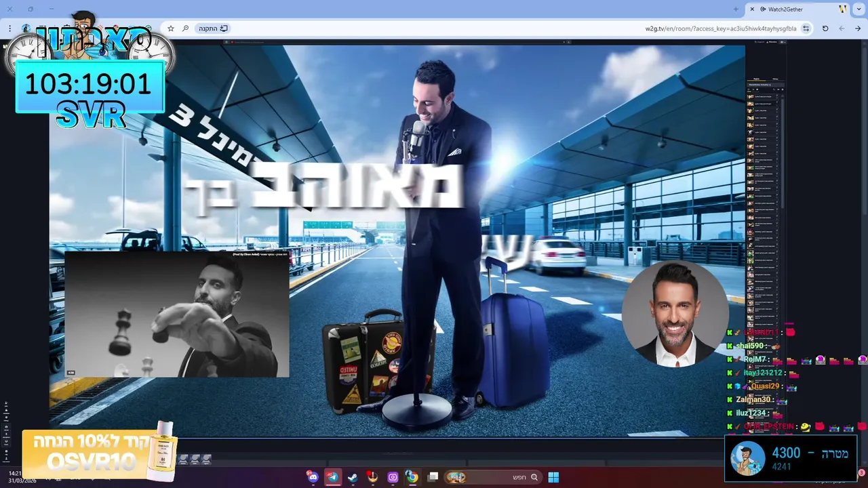Viewport: 868px width, 488px height.
Task: Open Discord from the taskbar
Action: [x=313, y=477]
